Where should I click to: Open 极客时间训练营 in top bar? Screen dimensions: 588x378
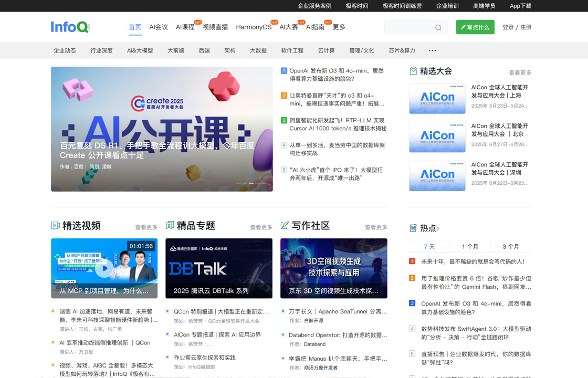click(x=402, y=6)
